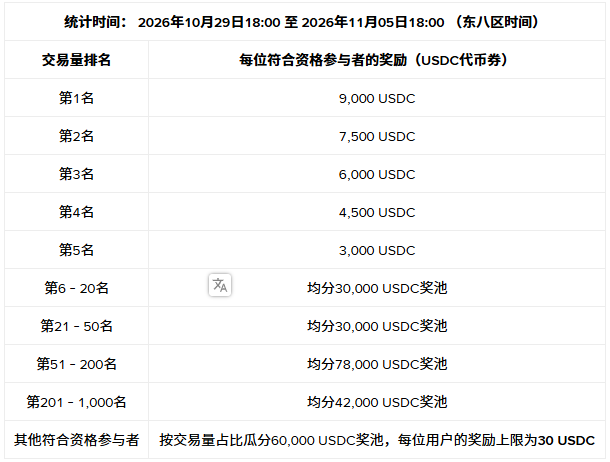
Task: Select the '第21 - 50名' rank cell
Action: [x=77, y=326]
